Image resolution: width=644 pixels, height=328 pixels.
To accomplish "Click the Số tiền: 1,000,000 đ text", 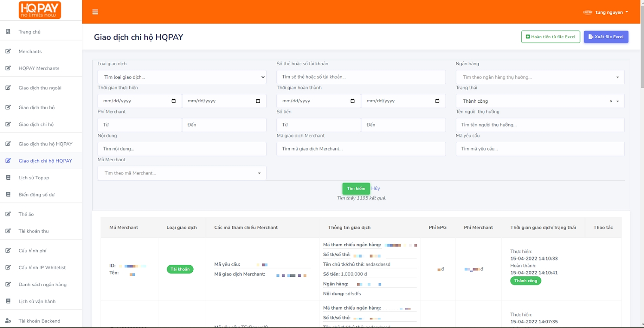I will click(345, 274).
